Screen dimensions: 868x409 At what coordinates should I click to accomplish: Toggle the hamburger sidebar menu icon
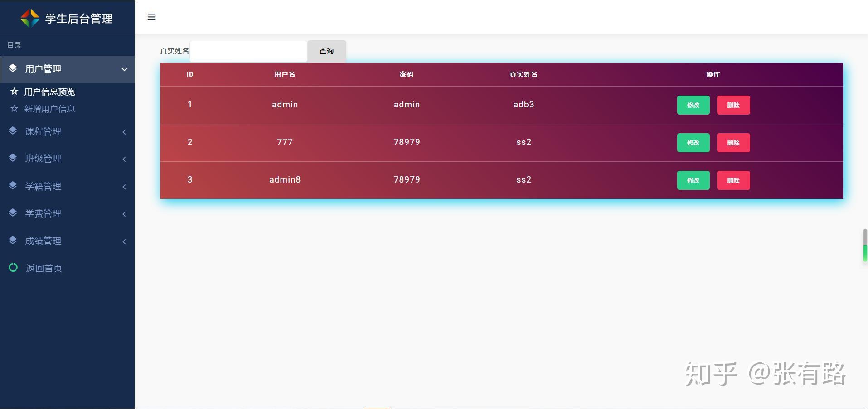tap(152, 17)
